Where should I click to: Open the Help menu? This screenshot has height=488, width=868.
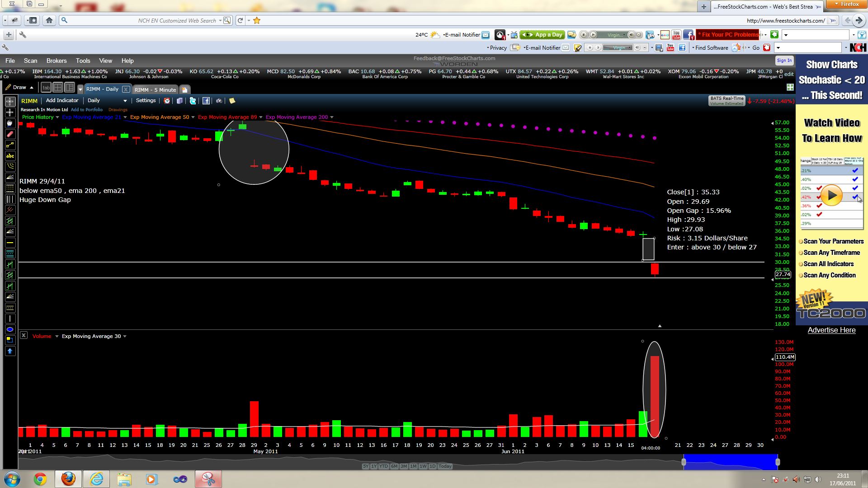[x=127, y=61]
